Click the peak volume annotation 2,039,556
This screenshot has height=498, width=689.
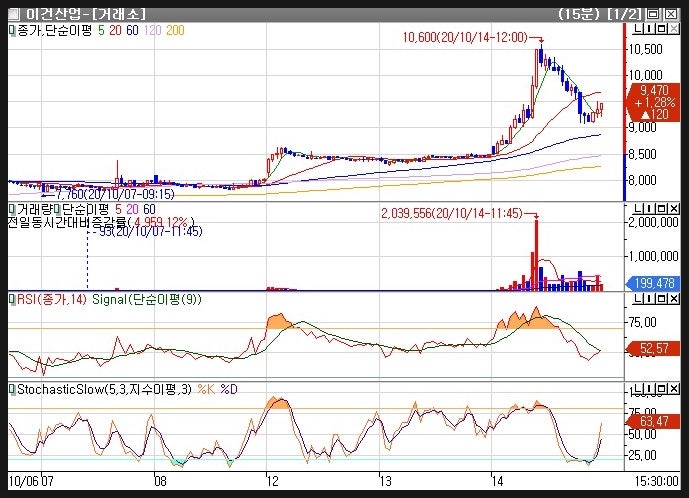pos(451,214)
